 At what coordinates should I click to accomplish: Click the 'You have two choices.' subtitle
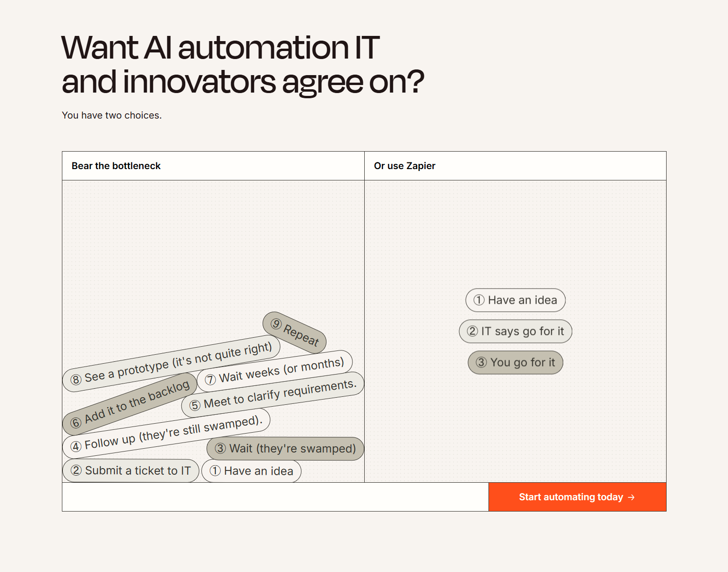(111, 115)
